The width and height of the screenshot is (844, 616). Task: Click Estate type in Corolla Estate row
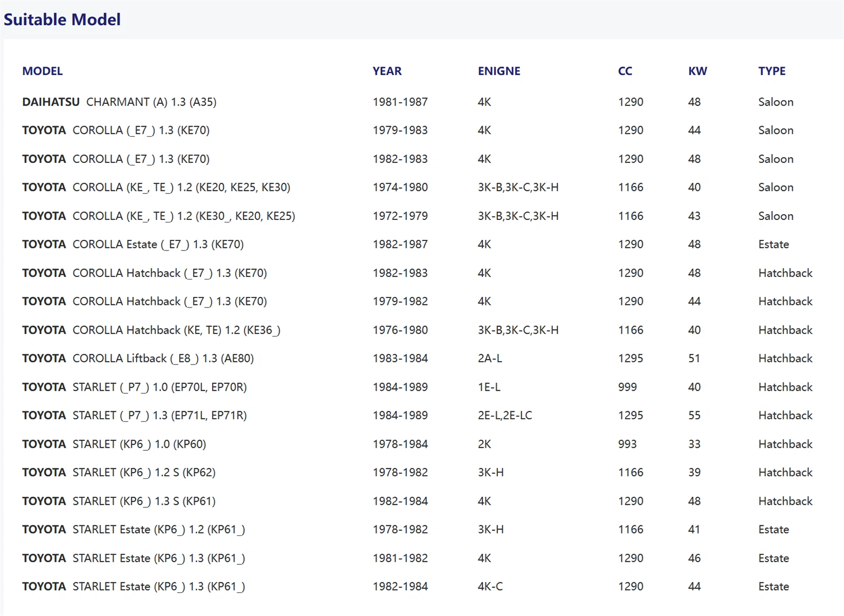[x=774, y=244]
